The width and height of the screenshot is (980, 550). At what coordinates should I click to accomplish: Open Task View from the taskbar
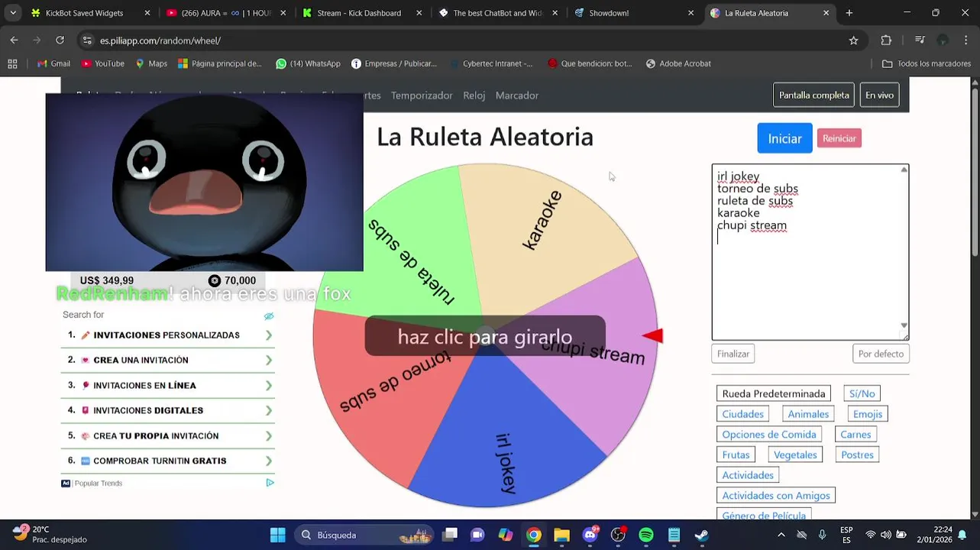pos(450,535)
